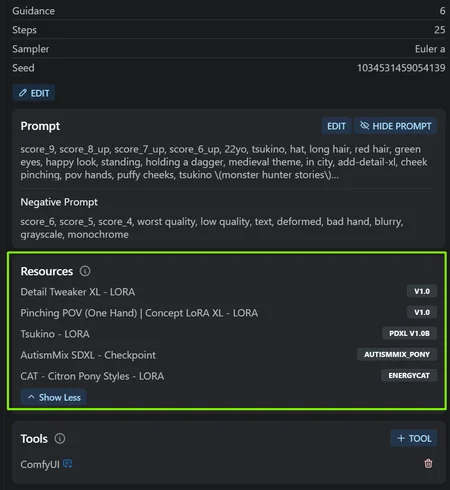Viewport: 450px width, 490px height.
Task: Click the crossed-eye icon on Hide Prompt
Action: pyautogui.click(x=365, y=126)
